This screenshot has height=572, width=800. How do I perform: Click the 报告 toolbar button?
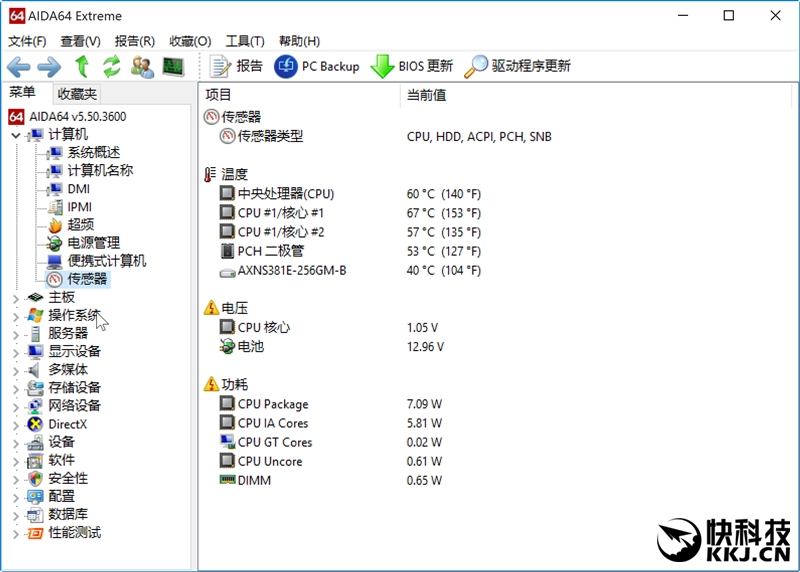point(236,66)
